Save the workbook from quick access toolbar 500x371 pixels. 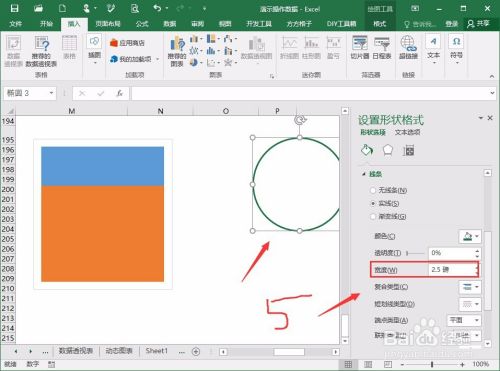coord(14,8)
